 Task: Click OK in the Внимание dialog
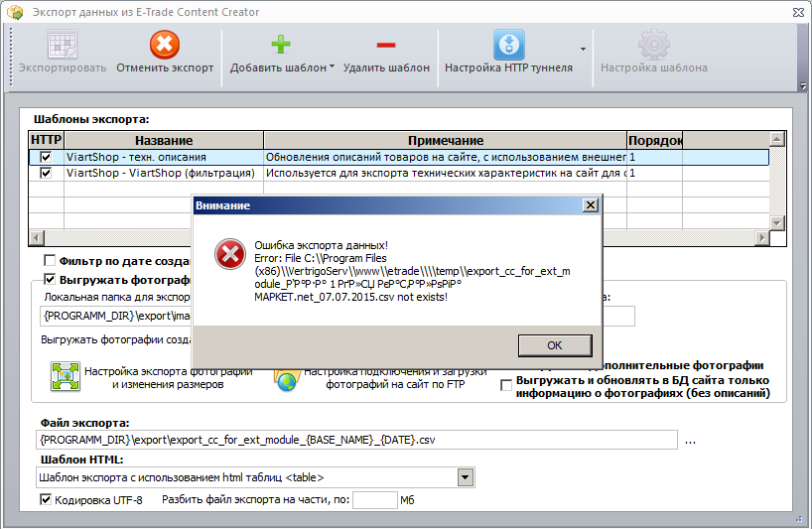555,345
